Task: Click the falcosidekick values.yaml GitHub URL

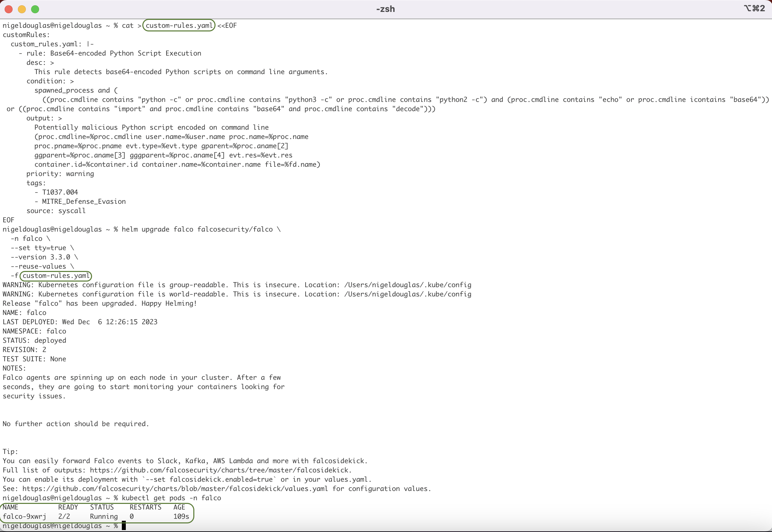Action: pyautogui.click(x=175, y=489)
